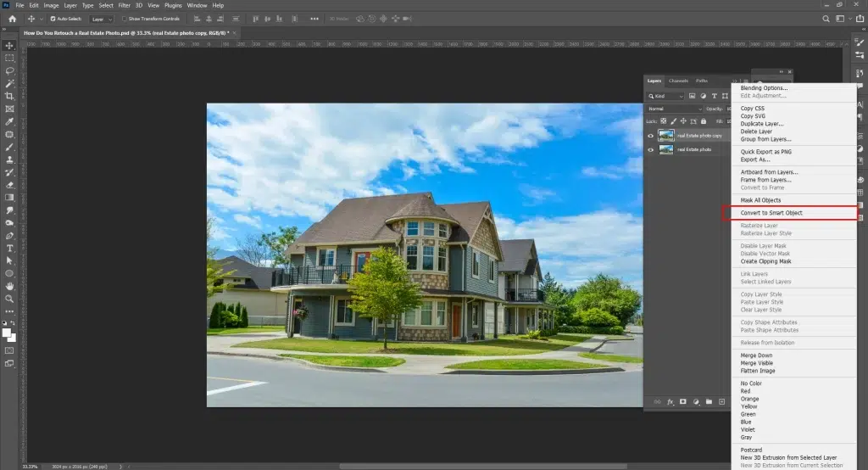Hide the real Estate photo copy layer

[x=650, y=136]
